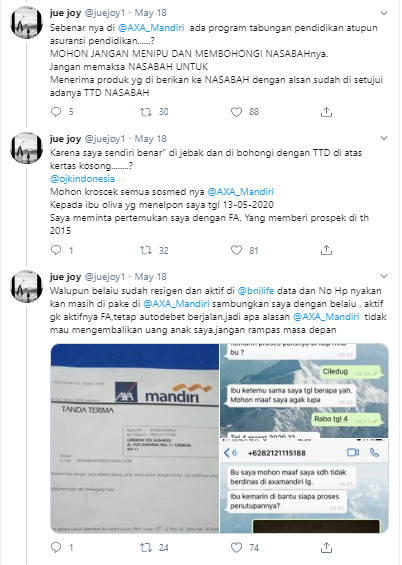Like the second tweet with 81 likes
Image resolution: width=402 pixels, height=565 pixels.
coord(236,250)
